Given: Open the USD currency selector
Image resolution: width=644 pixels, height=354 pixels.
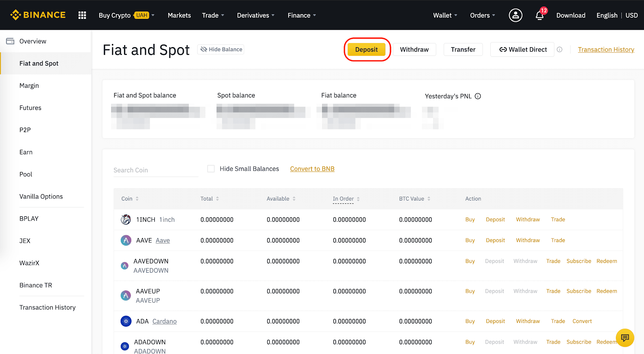Looking at the screenshot, I should pyautogui.click(x=632, y=15).
